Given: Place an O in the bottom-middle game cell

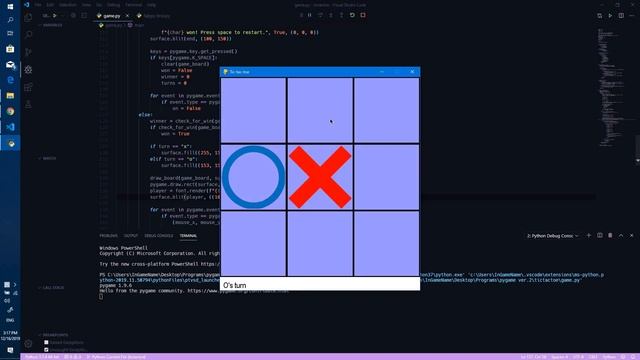Looking at the screenshot, I should [320, 244].
